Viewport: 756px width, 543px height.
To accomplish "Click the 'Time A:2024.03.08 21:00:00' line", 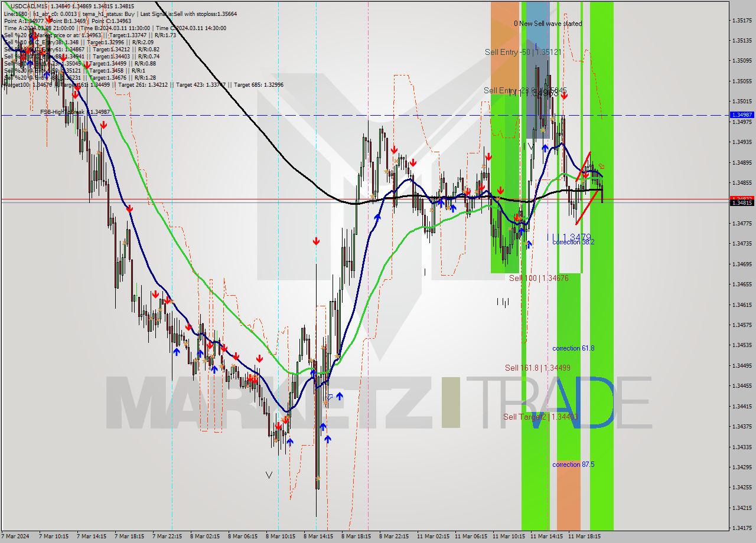I will (39, 28).
